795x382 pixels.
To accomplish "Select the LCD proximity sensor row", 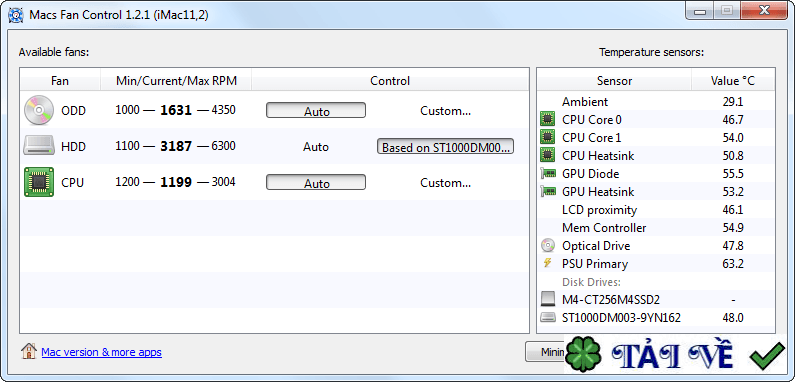I will click(x=656, y=210).
